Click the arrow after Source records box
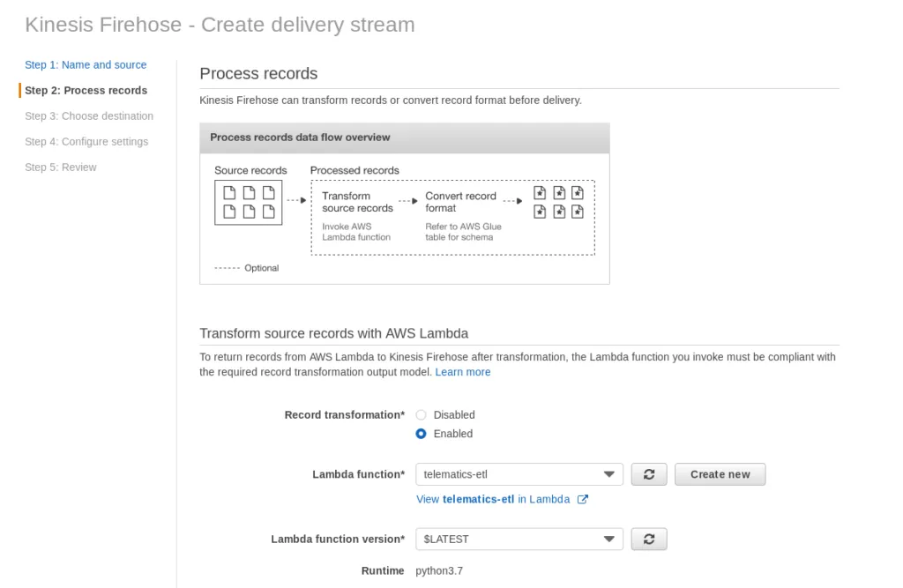Screen dimensions: 903x588 (296, 200)
